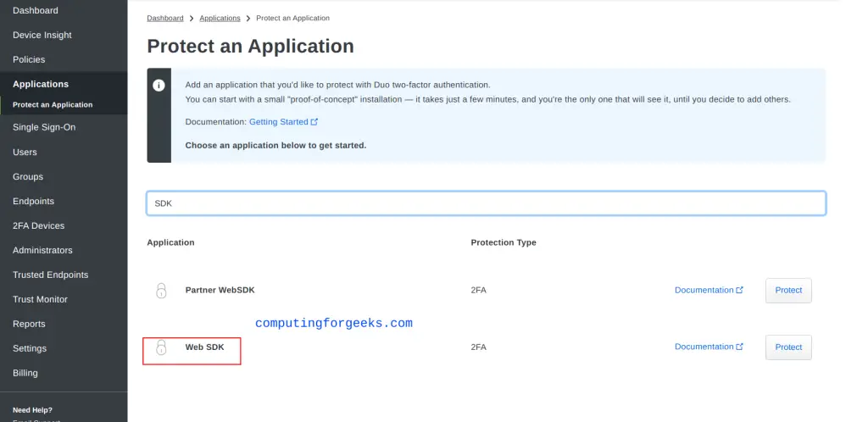The height and width of the screenshot is (422, 868).
Task: Click Protect an Application breadcrumb text
Action: [292, 19]
